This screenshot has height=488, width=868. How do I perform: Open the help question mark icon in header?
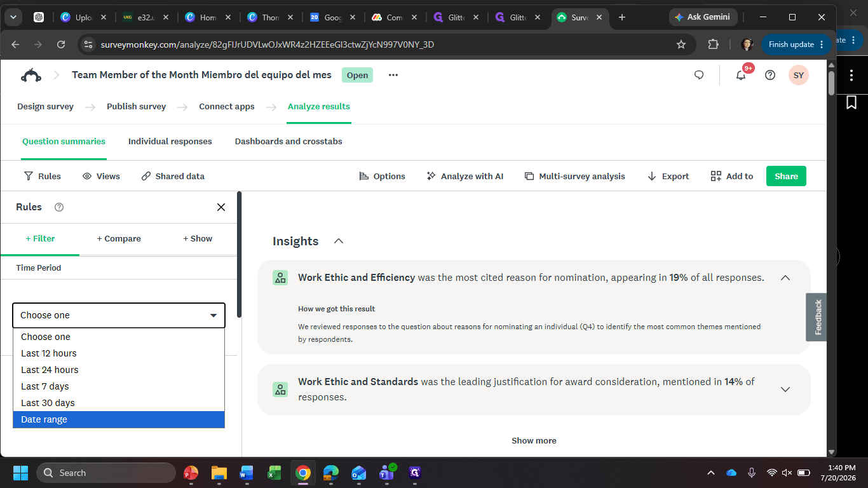[x=770, y=75]
